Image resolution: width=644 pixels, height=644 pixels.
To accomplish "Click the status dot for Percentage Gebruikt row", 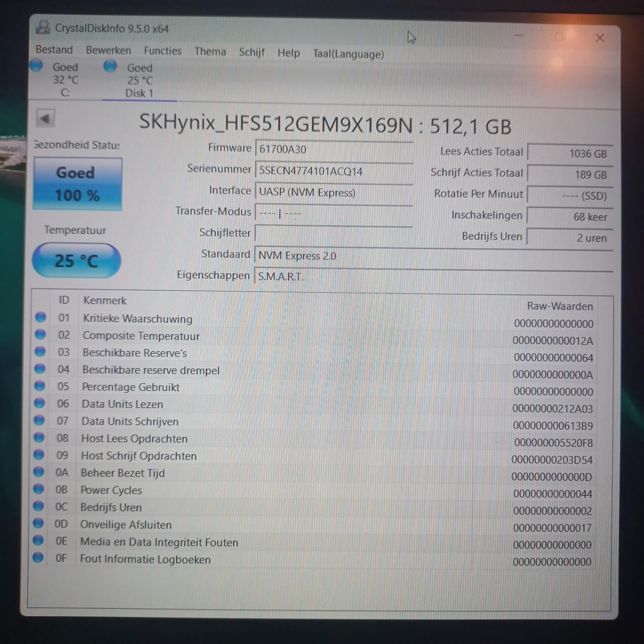I will pos(40,386).
